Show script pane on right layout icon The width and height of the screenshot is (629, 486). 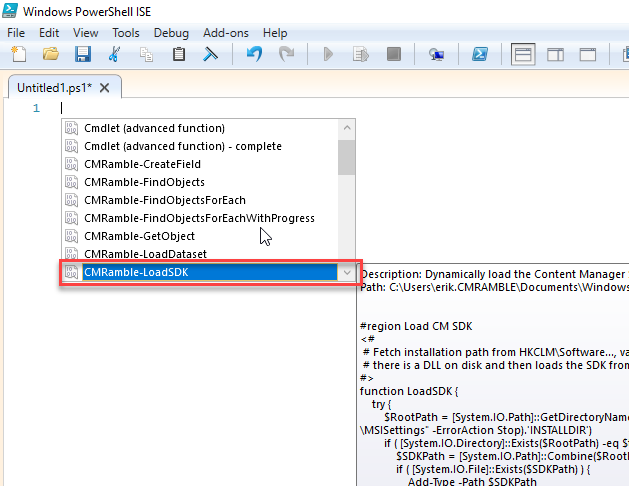(x=555, y=55)
